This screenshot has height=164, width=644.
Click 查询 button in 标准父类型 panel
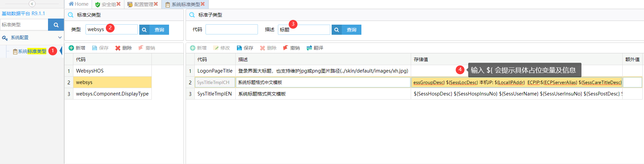tap(154, 30)
